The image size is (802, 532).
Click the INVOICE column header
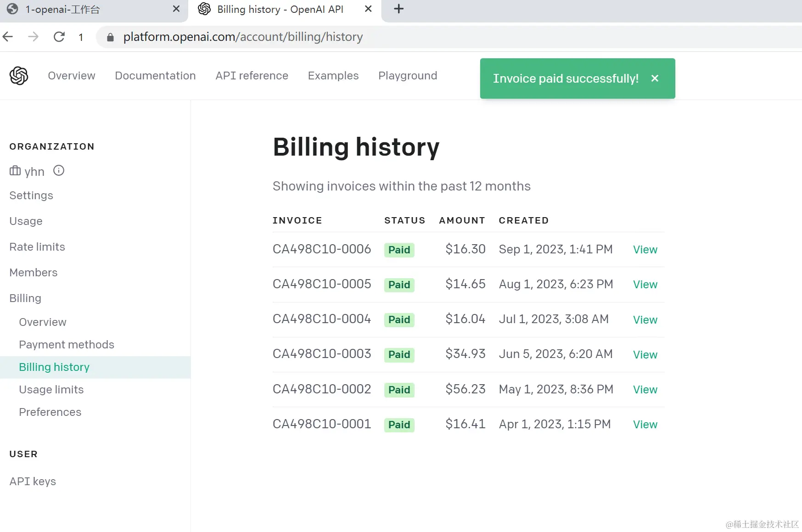click(297, 220)
